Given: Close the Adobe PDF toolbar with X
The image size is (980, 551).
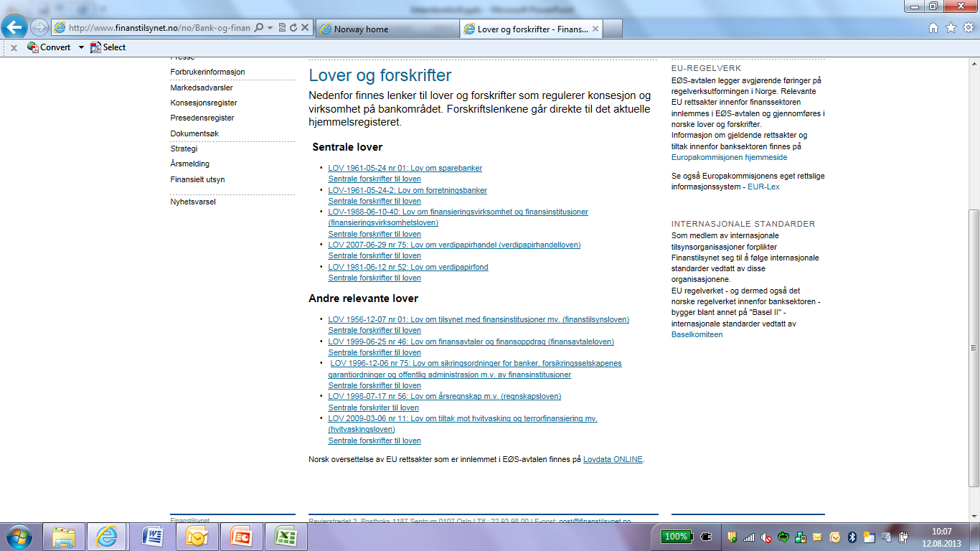Looking at the screenshot, I should click(x=14, y=47).
